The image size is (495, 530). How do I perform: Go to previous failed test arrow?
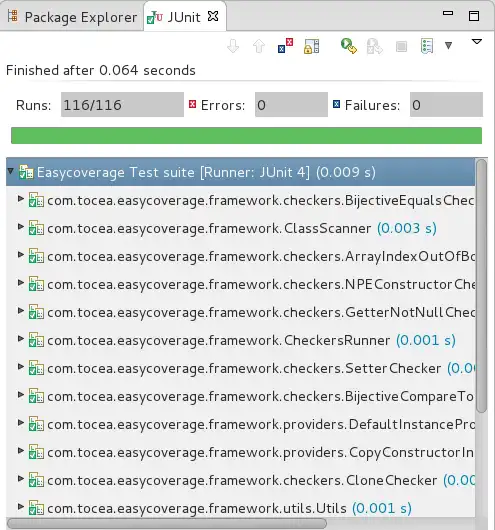[259, 46]
